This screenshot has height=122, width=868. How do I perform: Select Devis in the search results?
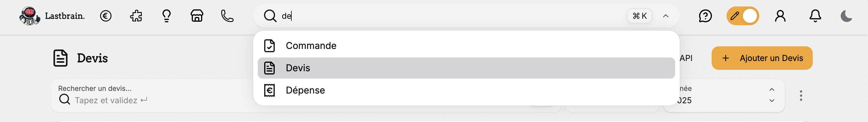click(x=298, y=68)
